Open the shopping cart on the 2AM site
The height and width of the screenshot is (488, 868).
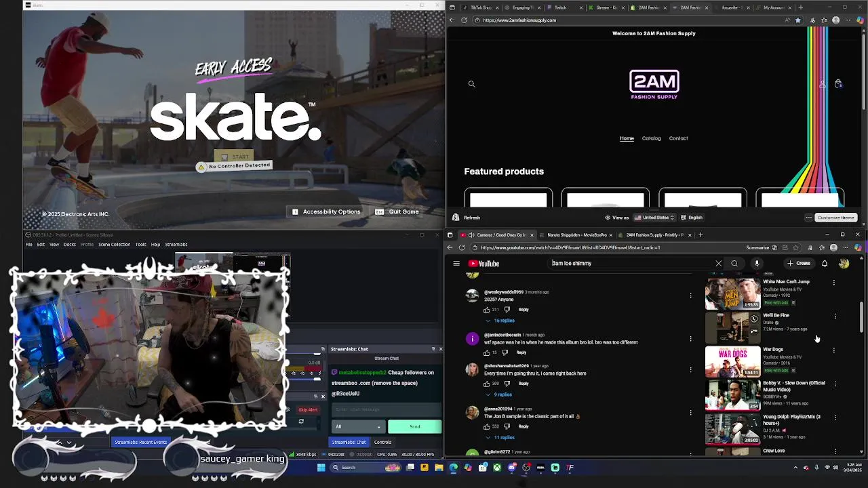838,83
